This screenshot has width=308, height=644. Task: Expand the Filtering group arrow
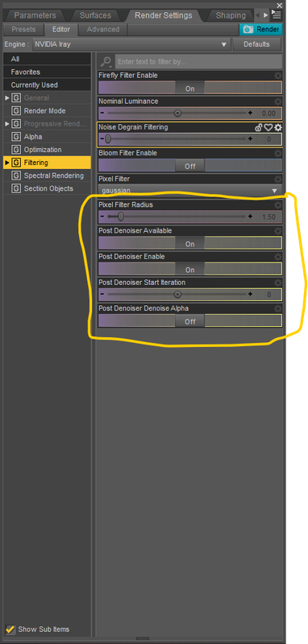click(7, 163)
